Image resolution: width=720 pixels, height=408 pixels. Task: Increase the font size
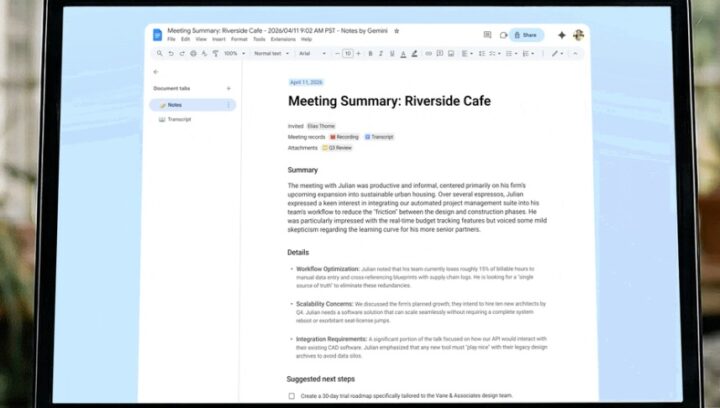[x=359, y=54]
